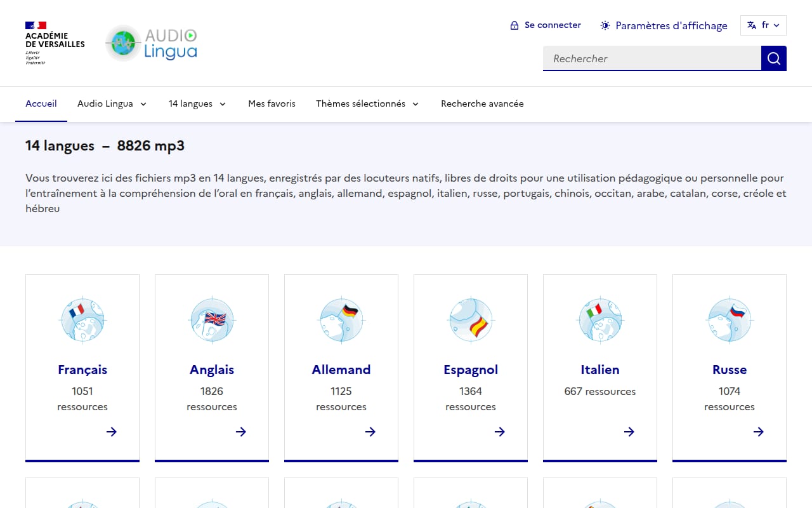Click the Russian flag globe icon
This screenshot has width=812, height=508.
point(730,319)
